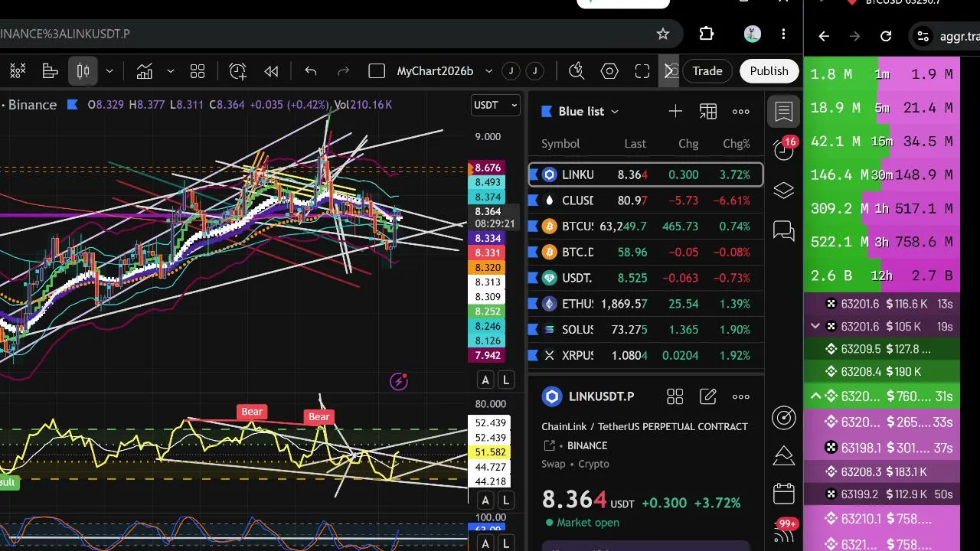Viewport: 980px width, 551px height.
Task: Toggle the flag on the XRPUS watchlist row
Action: [x=534, y=355]
